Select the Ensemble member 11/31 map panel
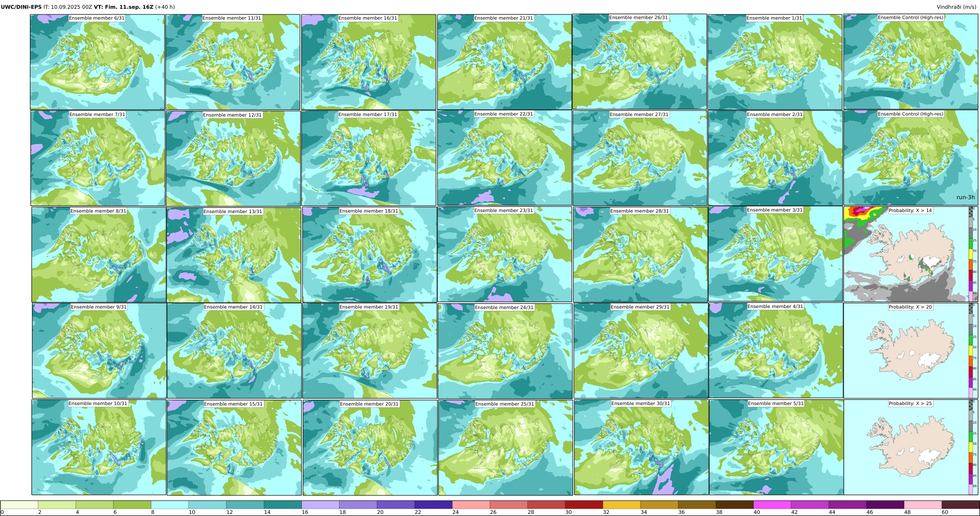980x516 pixels. pyautogui.click(x=233, y=62)
